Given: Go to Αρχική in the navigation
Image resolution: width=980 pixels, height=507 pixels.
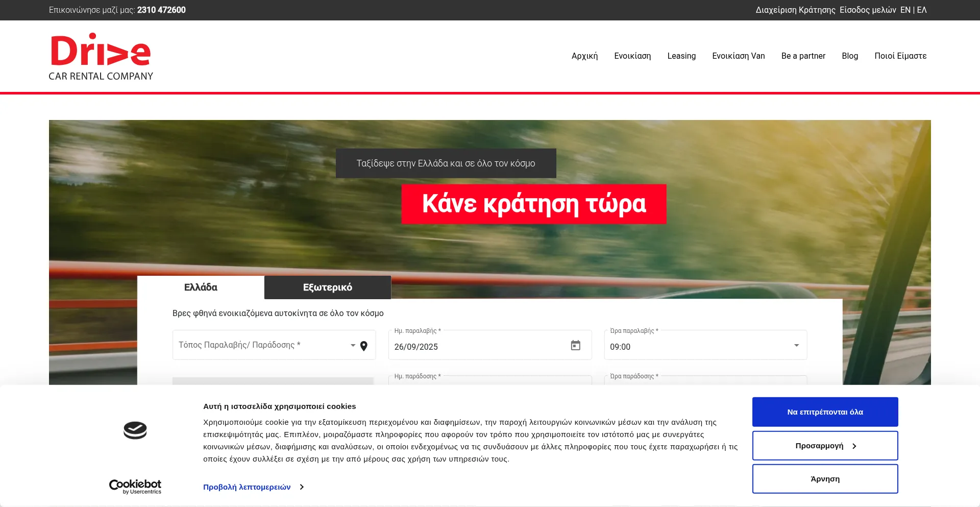Looking at the screenshot, I should pos(584,56).
